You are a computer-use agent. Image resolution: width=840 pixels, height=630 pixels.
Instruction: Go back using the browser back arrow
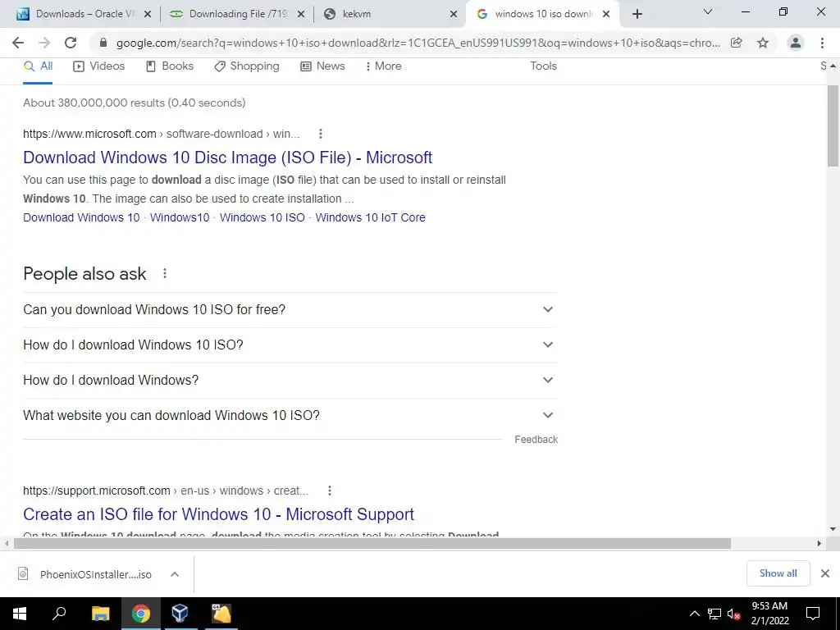18,43
